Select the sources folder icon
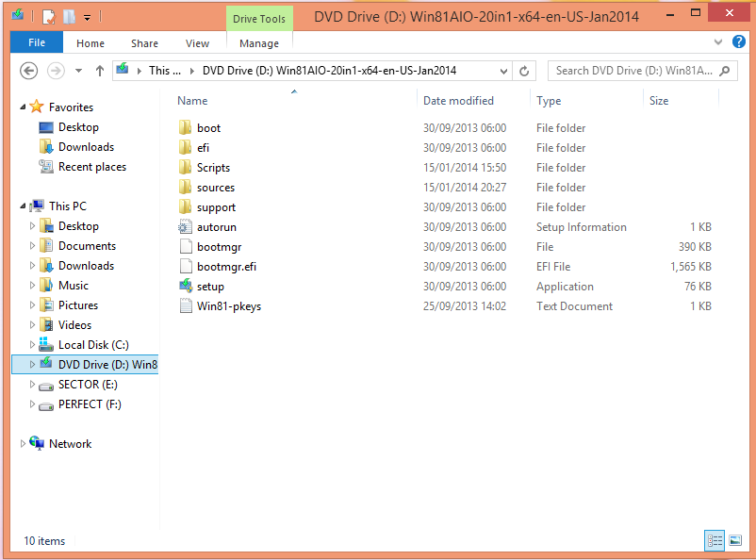Screen dimensions: 756x560 point(186,187)
